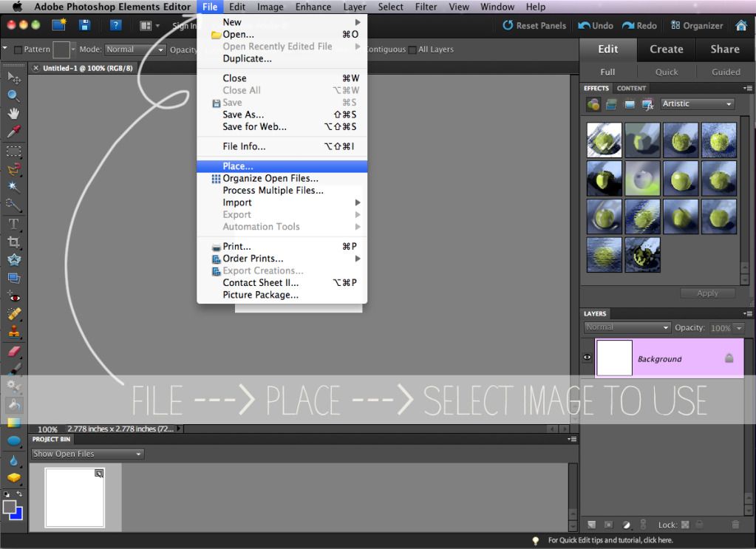
Task: Expand the New submenu
Action: (x=282, y=22)
